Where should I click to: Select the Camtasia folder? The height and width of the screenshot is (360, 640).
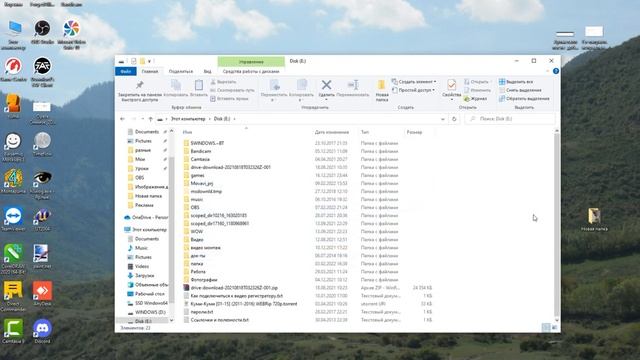click(200, 159)
